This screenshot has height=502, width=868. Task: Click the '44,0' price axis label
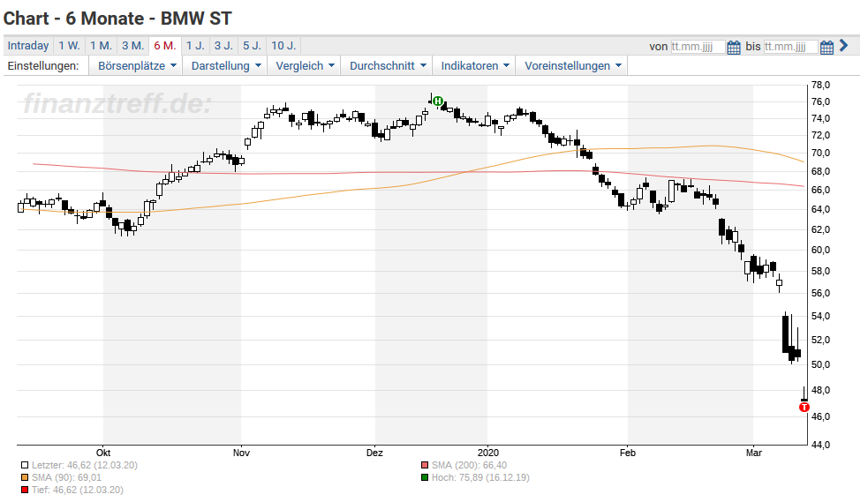[820, 445]
